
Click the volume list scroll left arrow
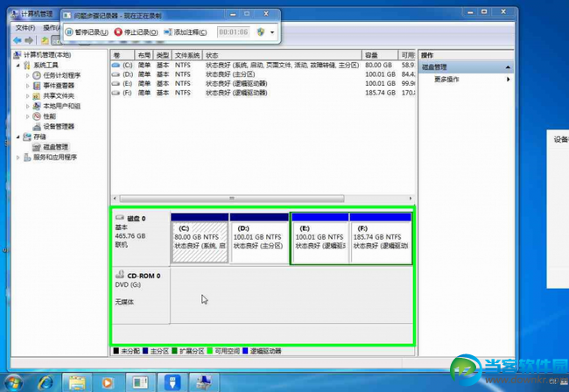(x=115, y=199)
